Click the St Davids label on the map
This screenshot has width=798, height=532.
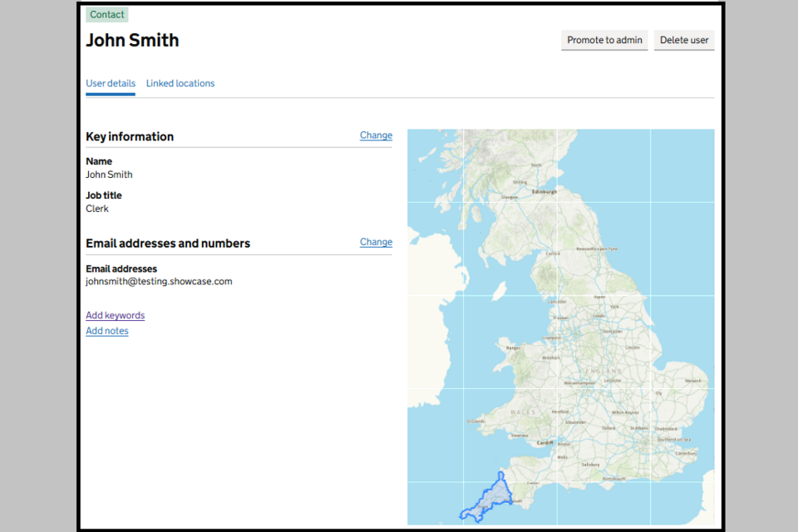[475, 421]
